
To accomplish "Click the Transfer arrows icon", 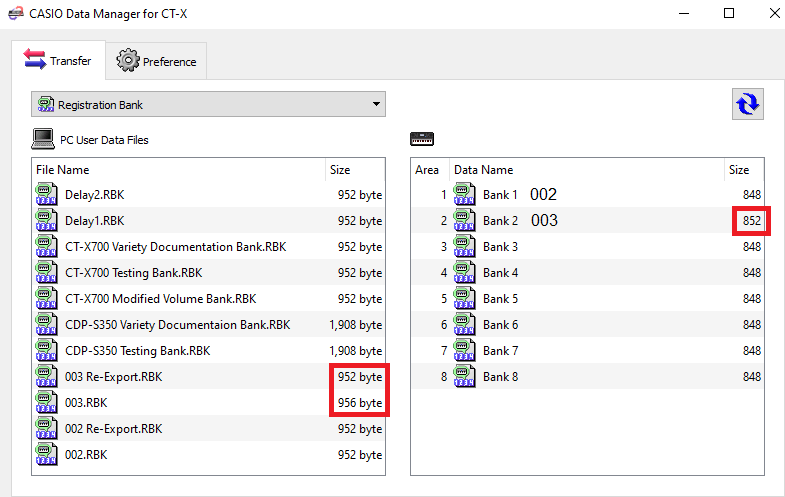I will (x=35, y=59).
